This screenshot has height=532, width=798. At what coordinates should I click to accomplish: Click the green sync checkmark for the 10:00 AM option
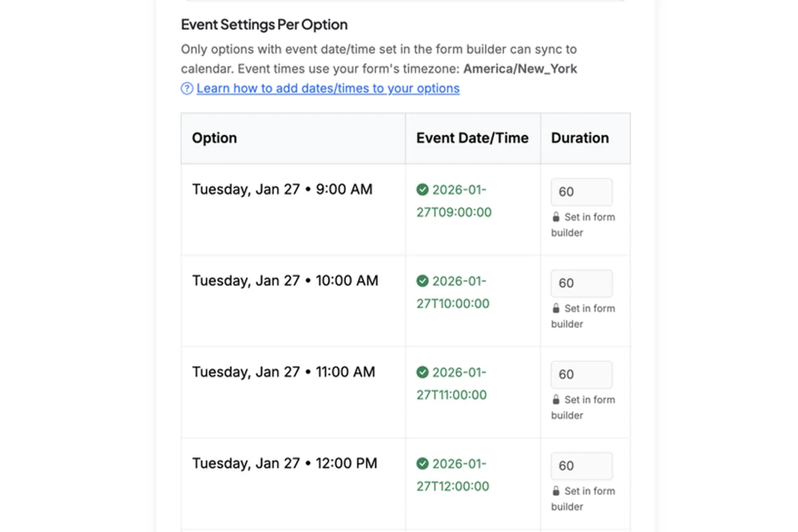point(423,281)
